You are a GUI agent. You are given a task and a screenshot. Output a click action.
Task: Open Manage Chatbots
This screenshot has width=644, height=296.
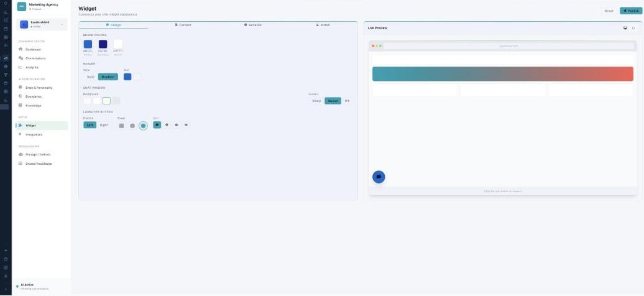click(42, 155)
